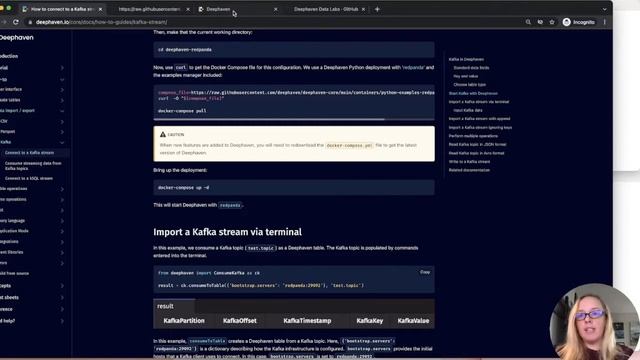
Task: Expand the Table operations sidebar chevron
Action: [x=62, y=189]
